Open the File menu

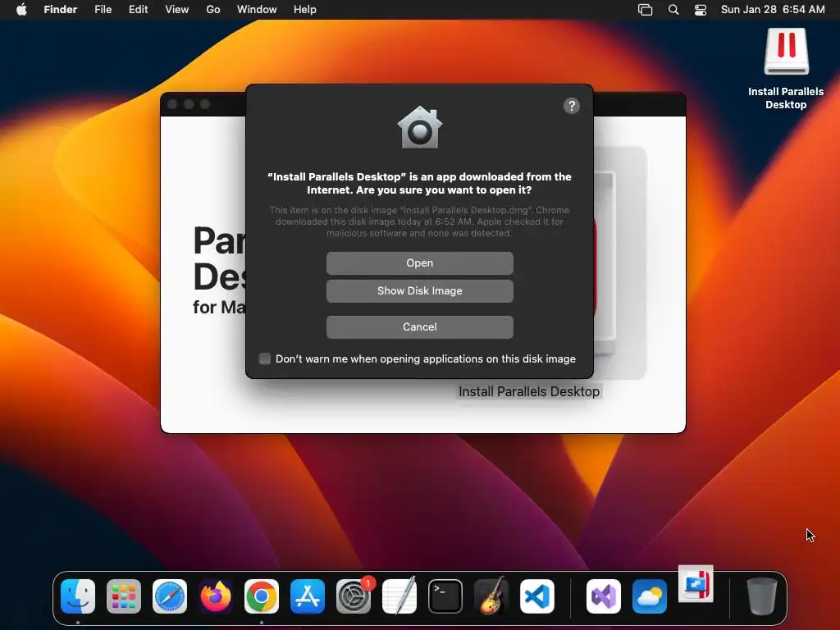tap(103, 9)
